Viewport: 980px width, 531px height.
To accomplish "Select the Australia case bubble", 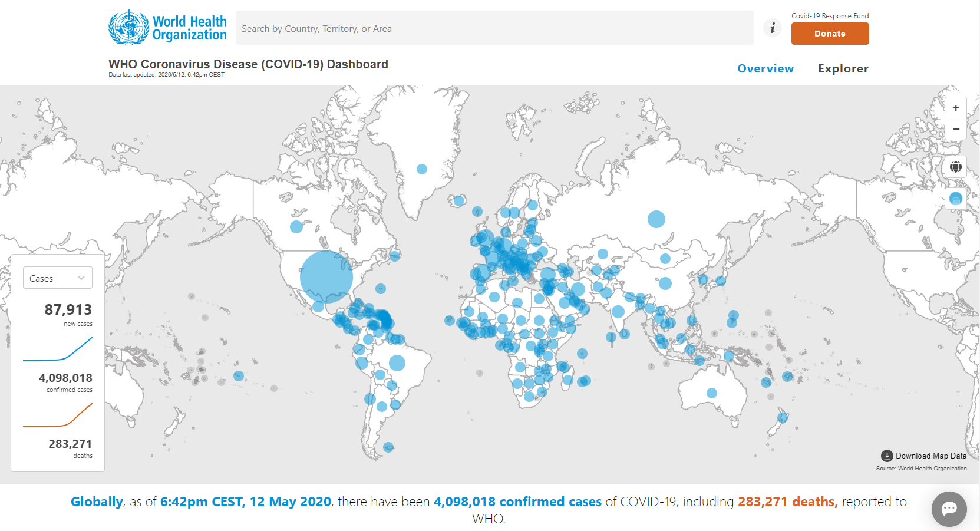I will click(712, 393).
